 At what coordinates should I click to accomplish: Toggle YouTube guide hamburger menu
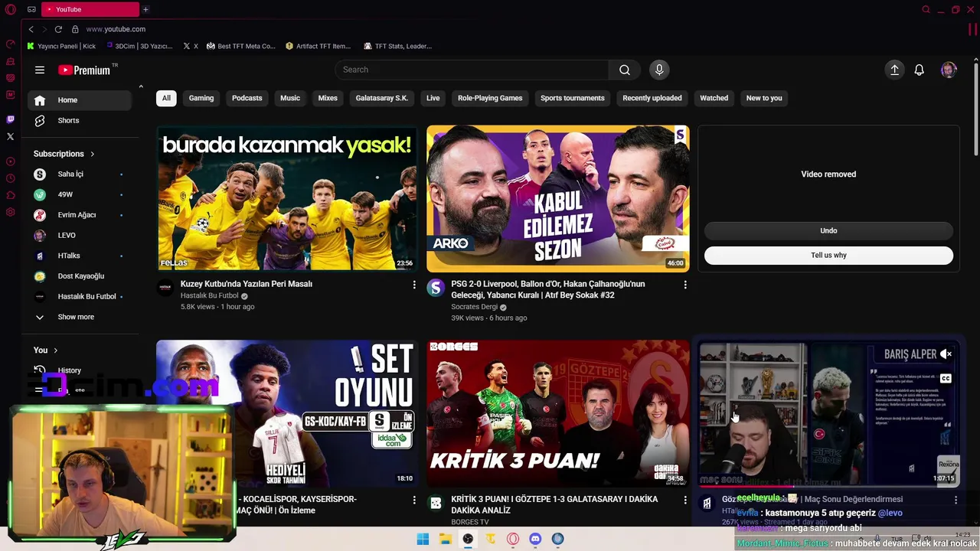[40, 70]
